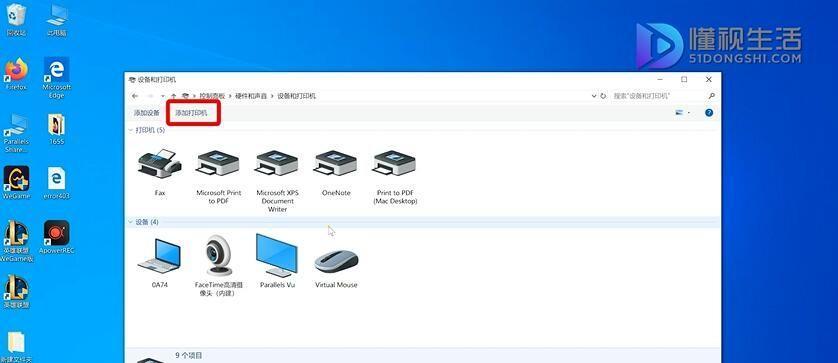Select the Virtual Mouse device
Screen dimensions: 838x363
[336, 261]
